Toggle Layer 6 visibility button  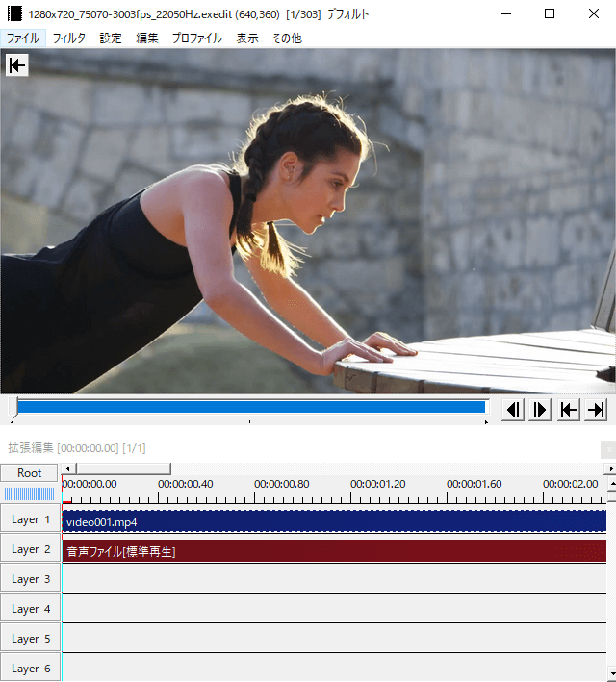(31, 668)
